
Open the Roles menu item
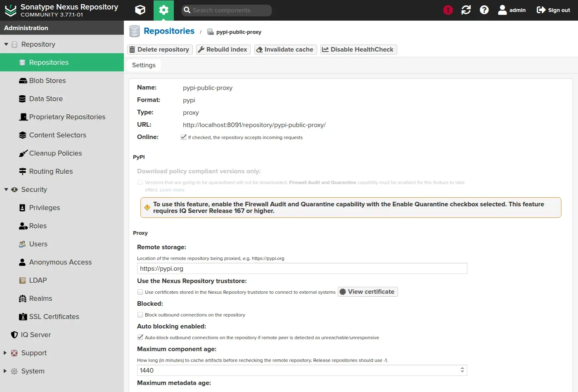pyautogui.click(x=38, y=226)
